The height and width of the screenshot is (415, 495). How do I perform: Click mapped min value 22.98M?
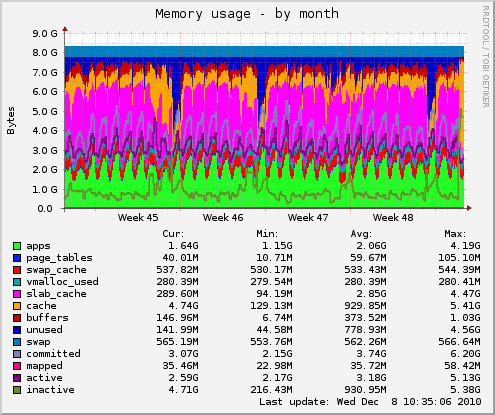(x=274, y=366)
